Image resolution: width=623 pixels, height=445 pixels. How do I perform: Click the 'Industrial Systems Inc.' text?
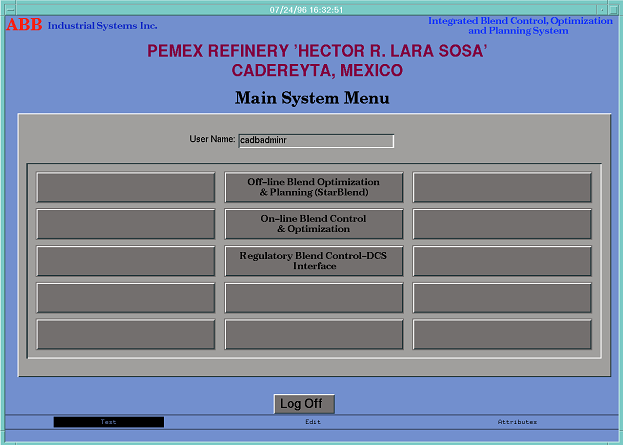click(103, 26)
